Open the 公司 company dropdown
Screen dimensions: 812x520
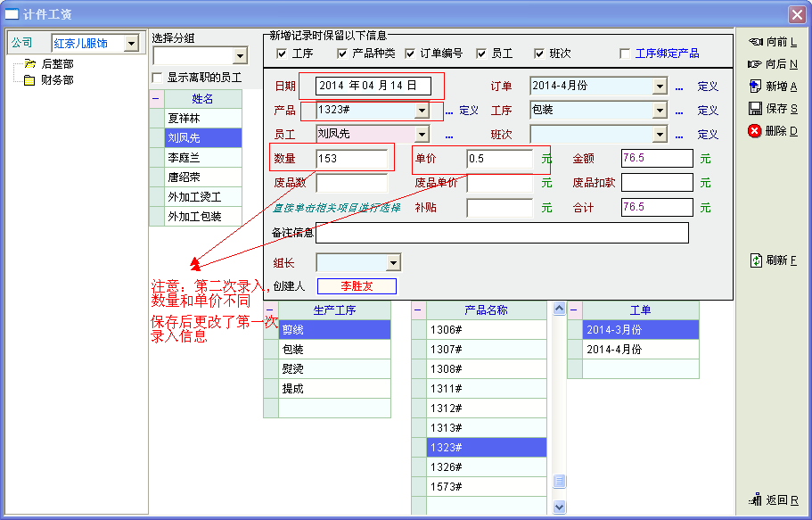[131, 44]
